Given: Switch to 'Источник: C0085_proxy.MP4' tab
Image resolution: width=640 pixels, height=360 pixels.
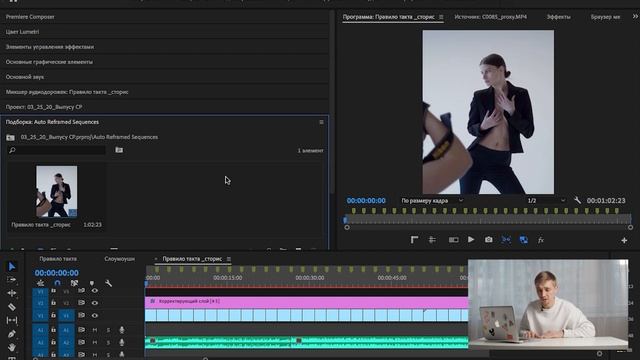Looking at the screenshot, I should 491,17.
